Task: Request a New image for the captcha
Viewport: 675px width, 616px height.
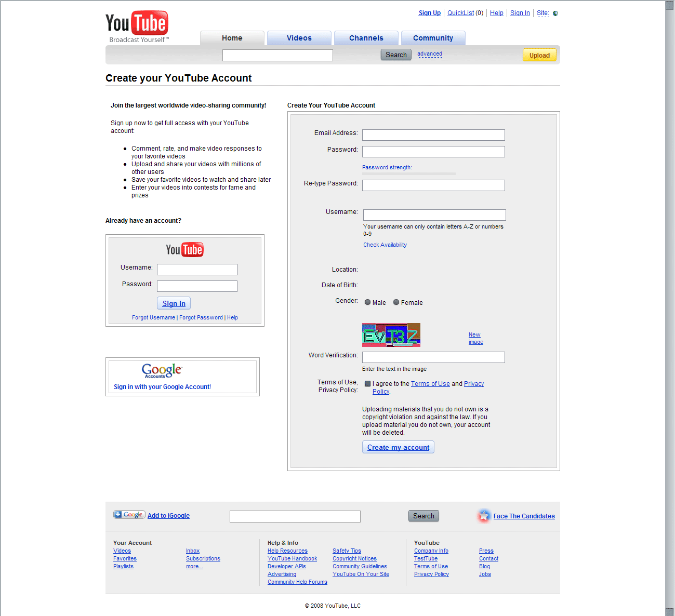Action: point(476,338)
